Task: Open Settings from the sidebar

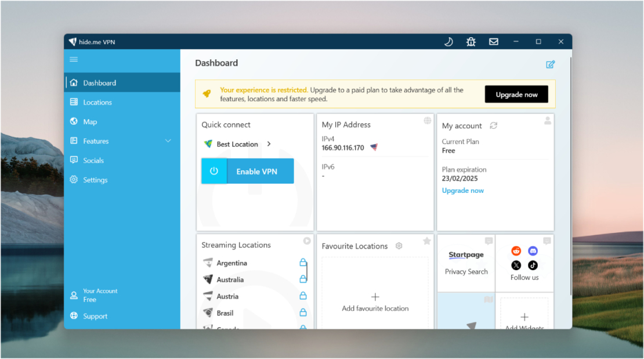Action: pos(95,179)
